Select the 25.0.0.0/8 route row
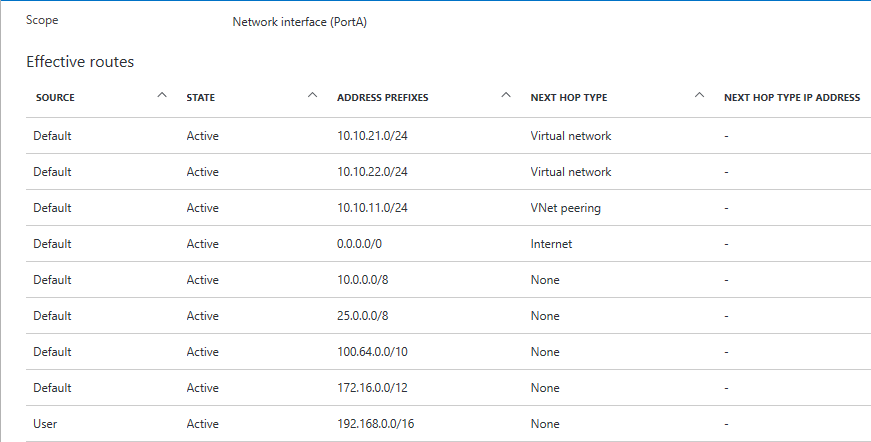This screenshot has height=442, width=871. [364, 316]
